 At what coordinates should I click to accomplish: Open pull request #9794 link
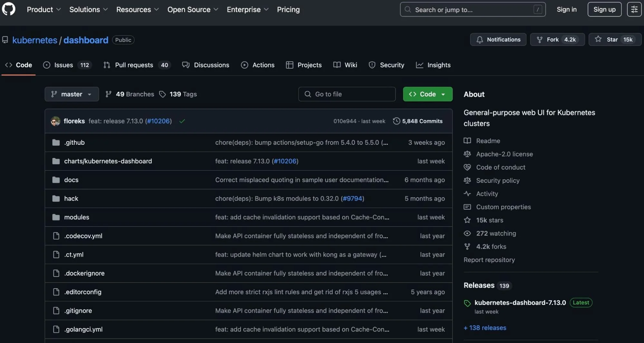tap(352, 199)
